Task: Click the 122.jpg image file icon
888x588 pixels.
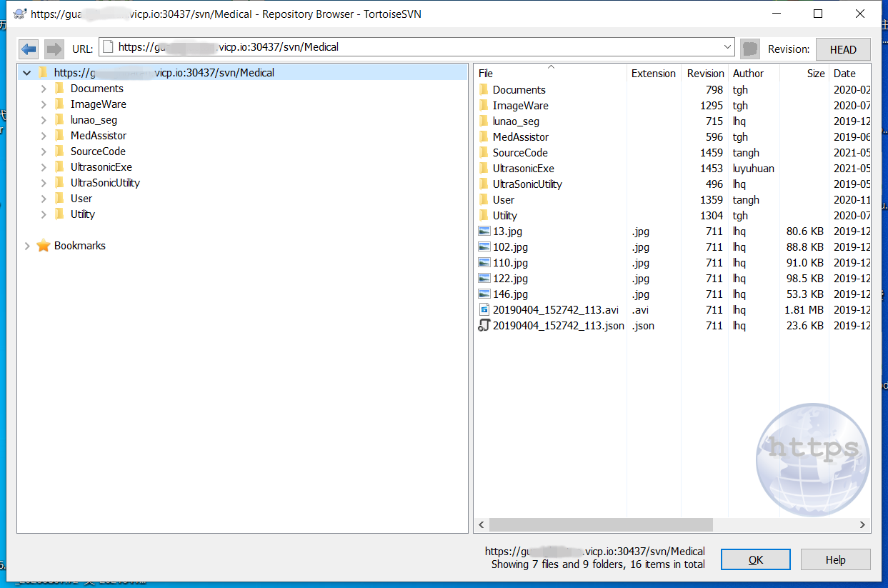Action: pos(484,278)
